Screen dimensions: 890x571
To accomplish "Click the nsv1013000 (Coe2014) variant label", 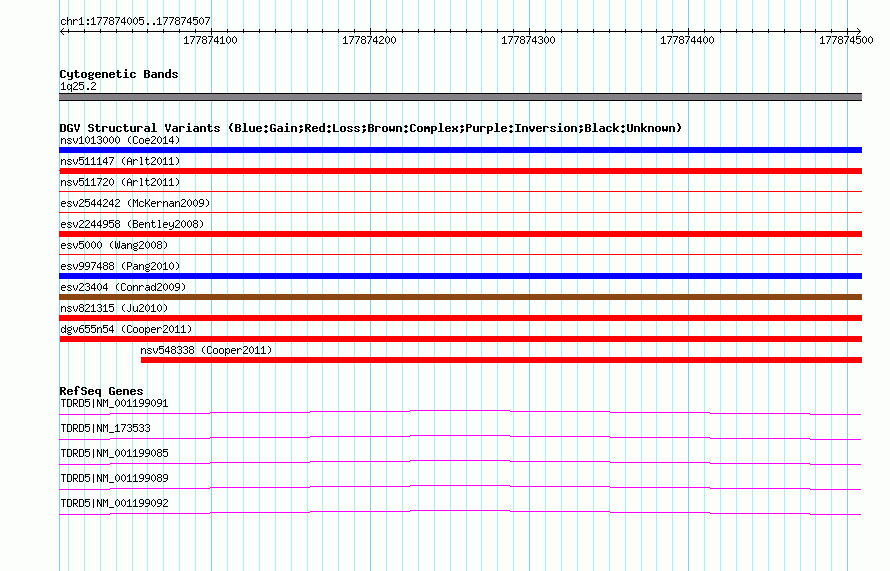I will [x=120, y=140].
